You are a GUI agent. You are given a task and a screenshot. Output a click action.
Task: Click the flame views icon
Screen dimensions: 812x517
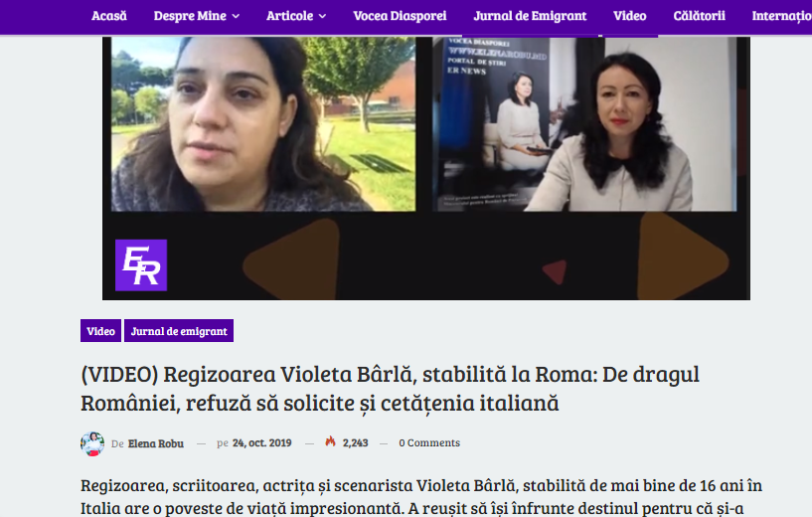click(330, 441)
